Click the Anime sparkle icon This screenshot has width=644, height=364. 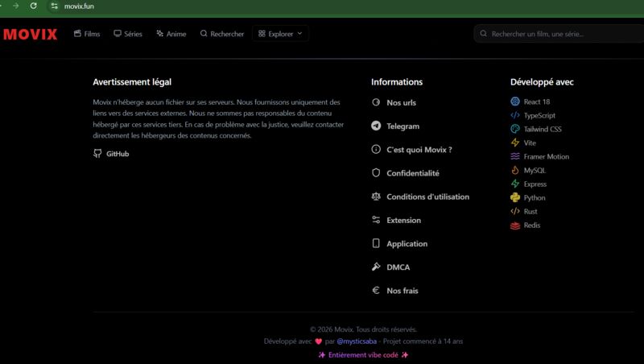159,34
